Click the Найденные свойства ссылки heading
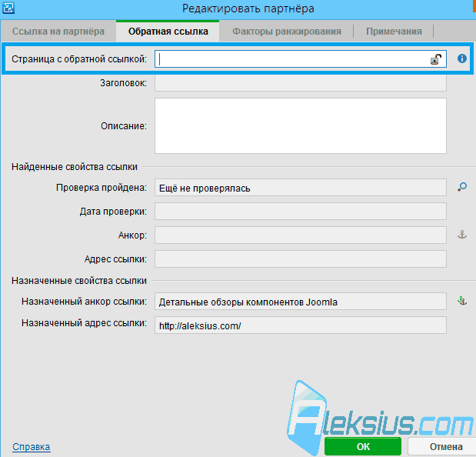 coord(75,167)
